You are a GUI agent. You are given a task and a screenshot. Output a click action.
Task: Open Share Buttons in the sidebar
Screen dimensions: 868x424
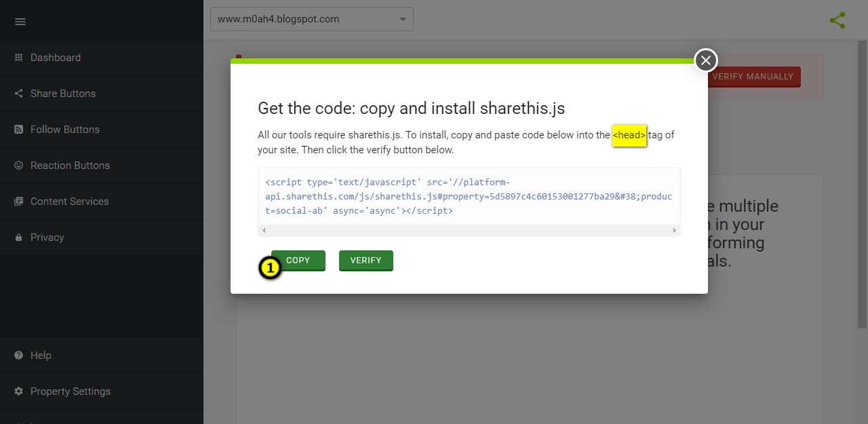pyautogui.click(x=102, y=94)
